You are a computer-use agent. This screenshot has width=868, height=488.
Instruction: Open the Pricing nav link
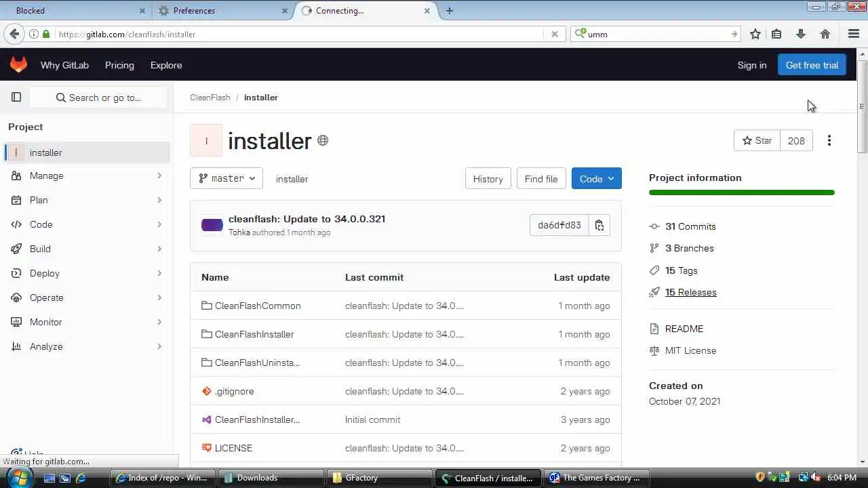119,65
